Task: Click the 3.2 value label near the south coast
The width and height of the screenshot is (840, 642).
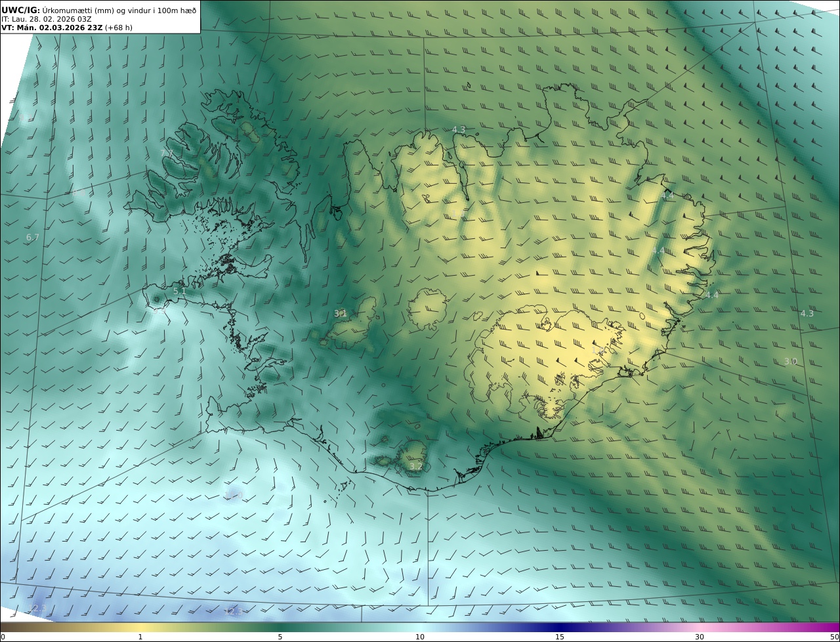Action: pos(416,467)
